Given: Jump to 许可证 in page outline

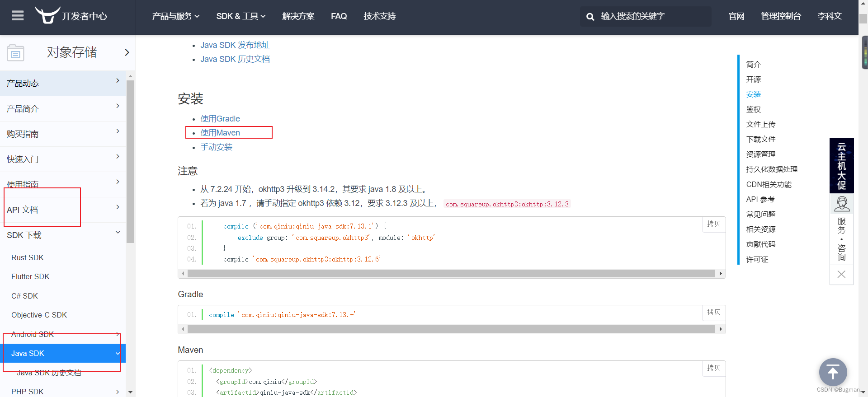Looking at the screenshot, I should pyautogui.click(x=757, y=259).
